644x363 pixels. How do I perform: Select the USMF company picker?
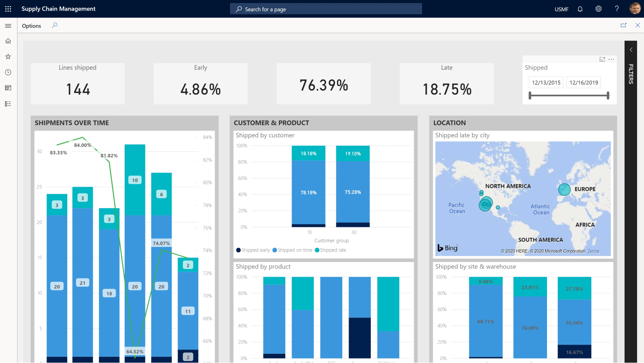pyautogui.click(x=561, y=9)
